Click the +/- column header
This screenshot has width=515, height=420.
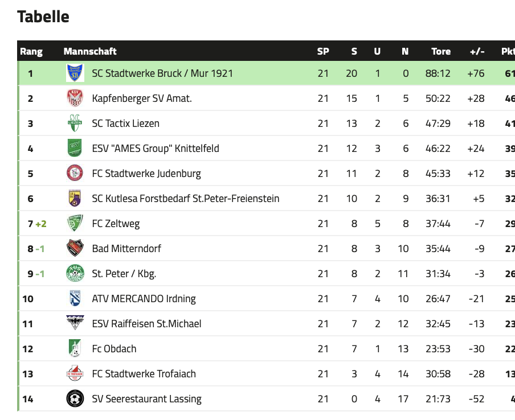(477, 51)
